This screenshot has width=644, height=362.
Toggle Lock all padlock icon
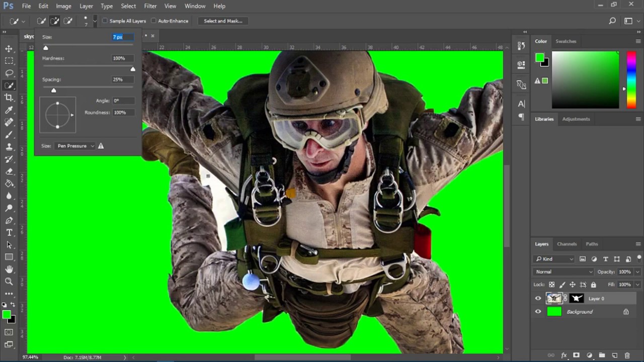(593, 285)
